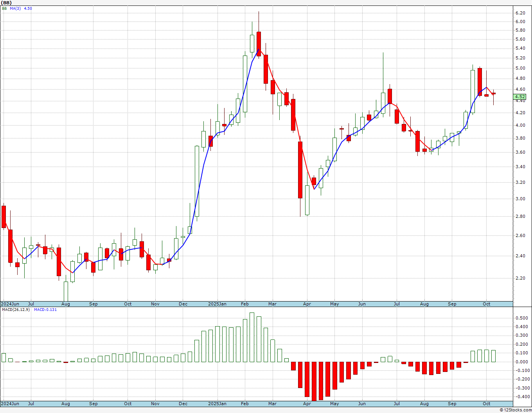Image resolution: width=532 pixels, height=413 pixels.
Task: Click the green 4.52 current price tag
Action: tap(520, 97)
